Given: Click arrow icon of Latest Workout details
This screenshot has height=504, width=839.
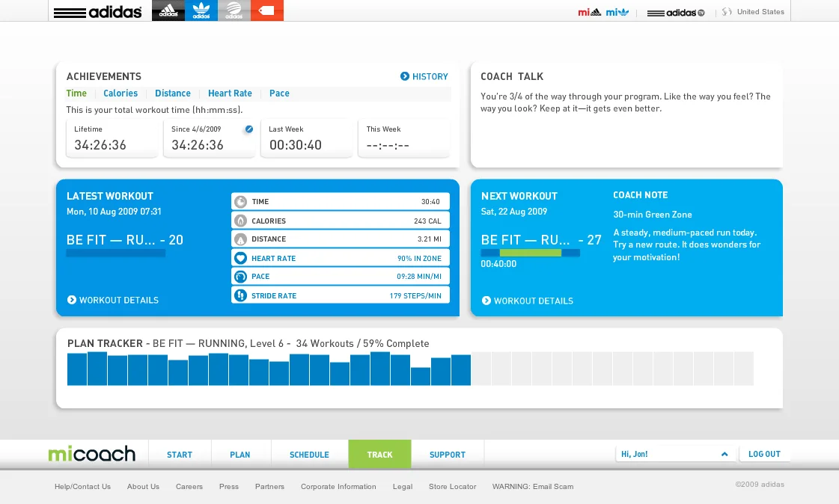Looking at the screenshot, I should 72,300.
